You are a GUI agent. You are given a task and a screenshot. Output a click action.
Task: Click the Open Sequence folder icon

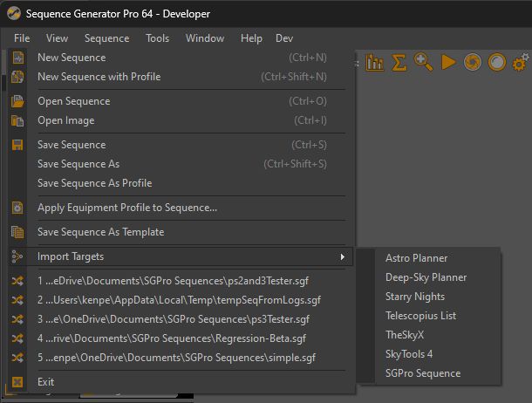[x=17, y=101]
